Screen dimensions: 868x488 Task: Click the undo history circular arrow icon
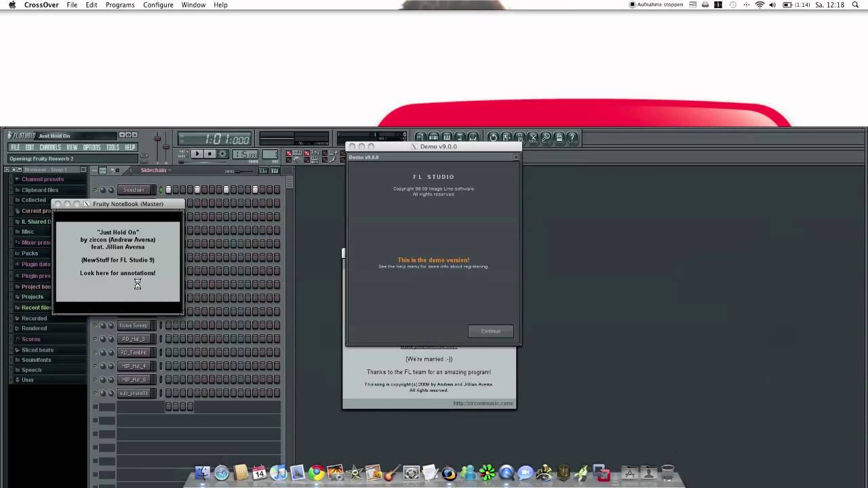click(x=493, y=138)
